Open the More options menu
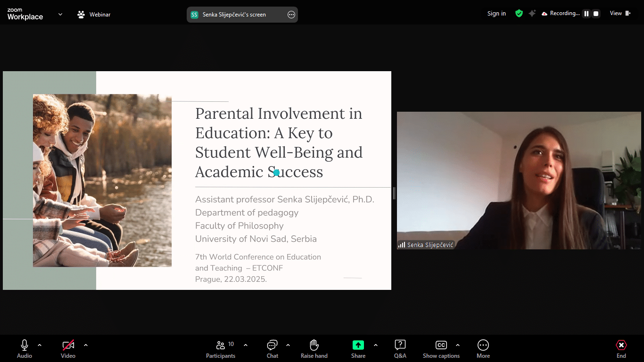 coord(483,349)
